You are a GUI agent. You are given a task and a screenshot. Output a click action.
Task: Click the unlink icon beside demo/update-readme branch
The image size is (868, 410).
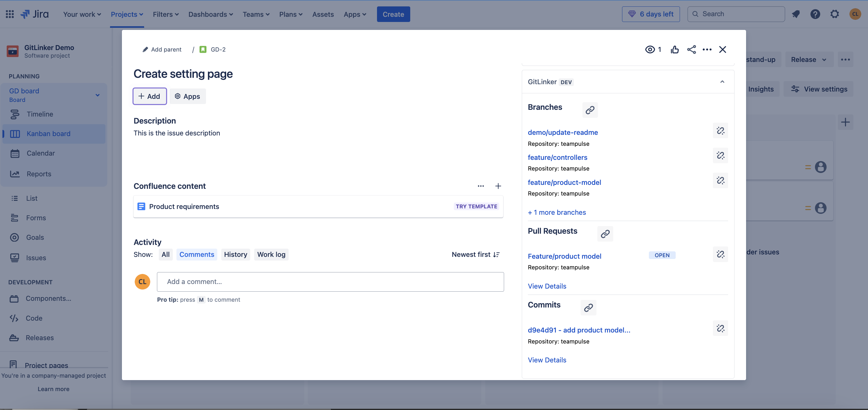720,131
